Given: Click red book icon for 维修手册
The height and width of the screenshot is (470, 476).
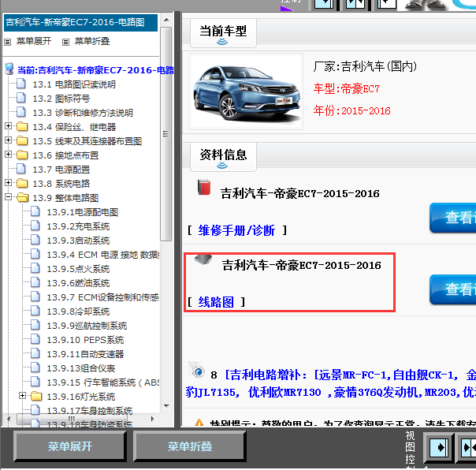Looking at the screenshot, I should (x=203, y=187).
